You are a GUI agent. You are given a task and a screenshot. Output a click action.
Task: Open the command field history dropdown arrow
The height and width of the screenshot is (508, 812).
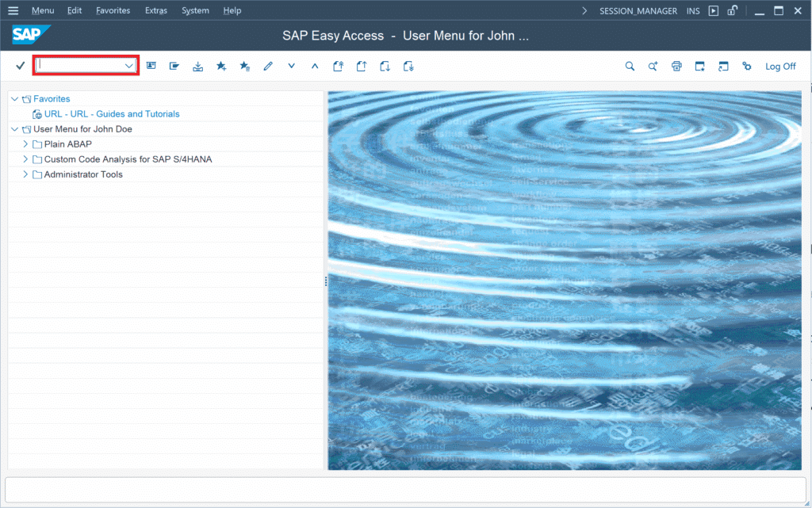point(129,66)
